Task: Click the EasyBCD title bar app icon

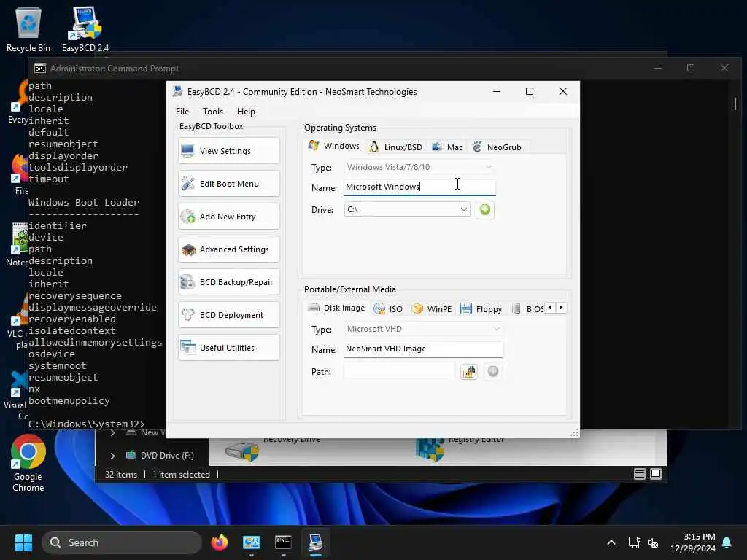Action: 178,91
